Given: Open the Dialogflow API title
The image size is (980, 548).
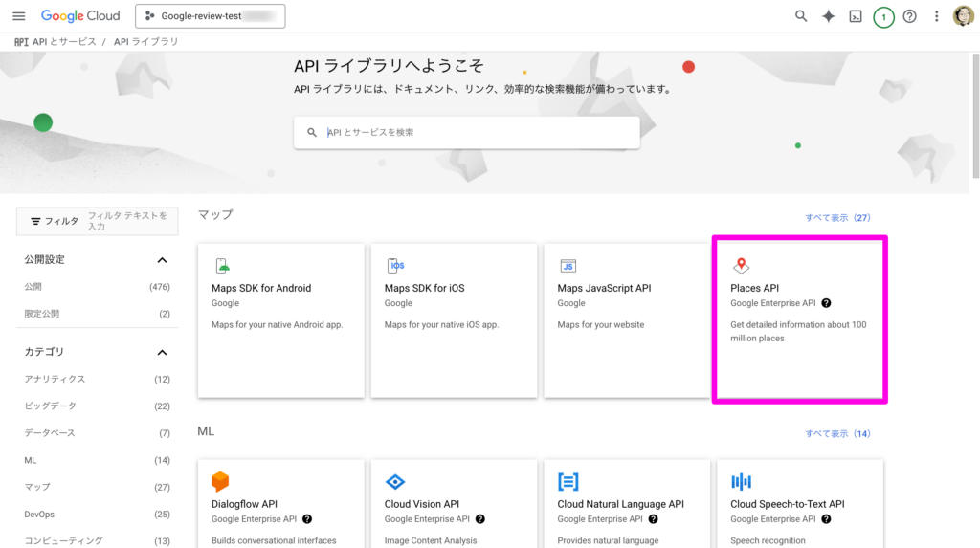Looking at the screenshot, I should tap(244, 504).
